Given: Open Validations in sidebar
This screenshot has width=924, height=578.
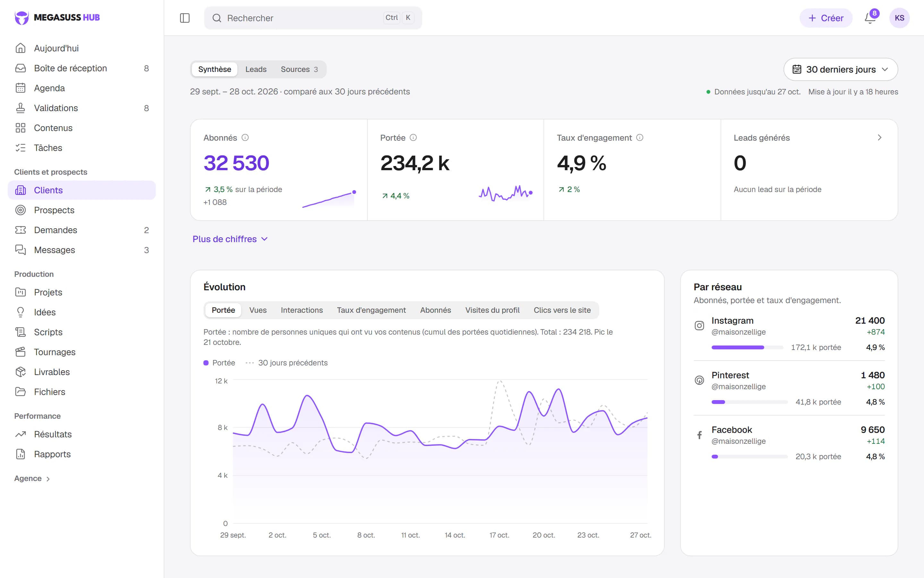Looking at the screenshot, I should (x=82, y=108).
